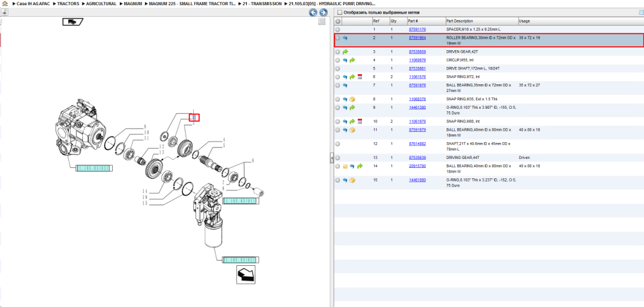
Task: Select the row circle for Ref 1 spacer
Action: pyautogui.click(x=337, y=30)
